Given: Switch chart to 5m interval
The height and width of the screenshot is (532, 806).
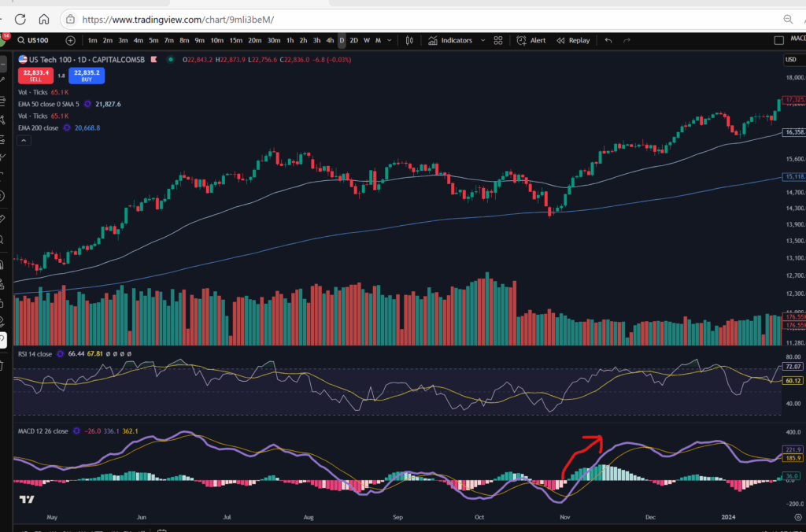Looking at the screenshot, I should (x=153, y=40).
